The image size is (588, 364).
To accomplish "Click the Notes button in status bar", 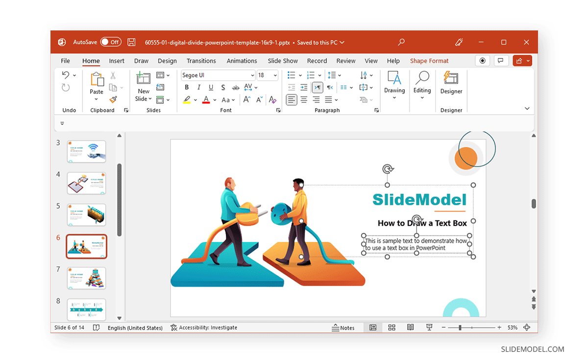I will pyautogui.click(x=344, y=327).
